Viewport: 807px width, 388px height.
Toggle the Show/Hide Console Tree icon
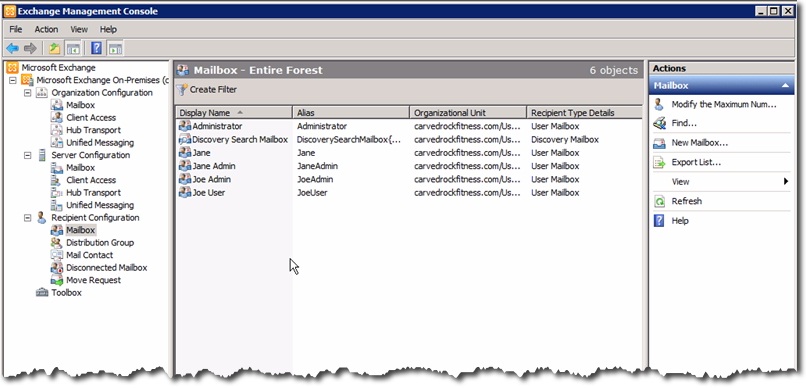tap(73, 49)
